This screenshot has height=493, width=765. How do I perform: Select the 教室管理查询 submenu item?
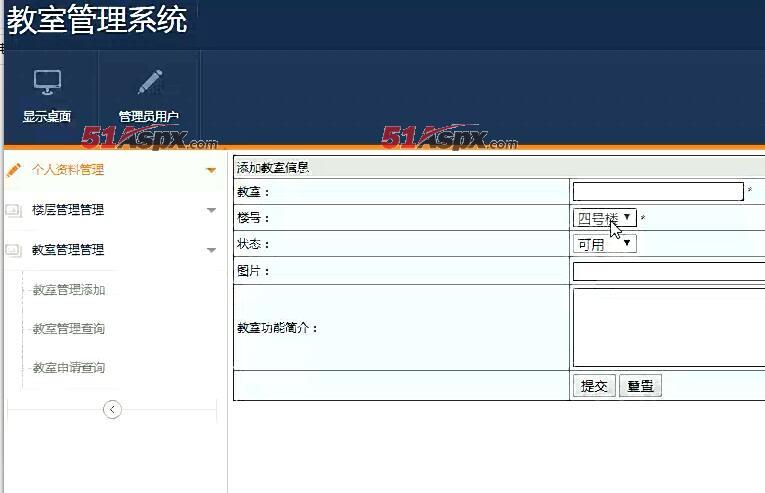pyautogui.click(x=69, y=329)
